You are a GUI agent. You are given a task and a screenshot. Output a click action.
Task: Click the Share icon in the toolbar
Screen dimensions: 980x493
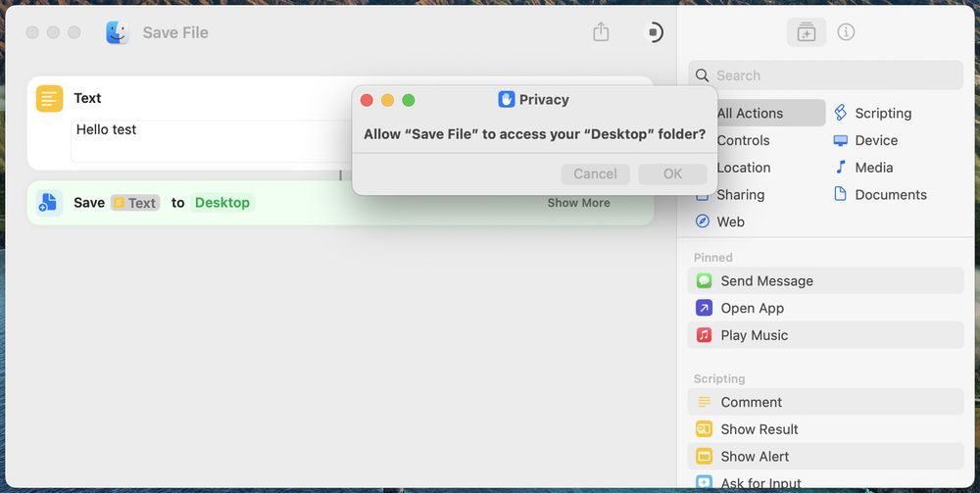(x=601, y=32)
